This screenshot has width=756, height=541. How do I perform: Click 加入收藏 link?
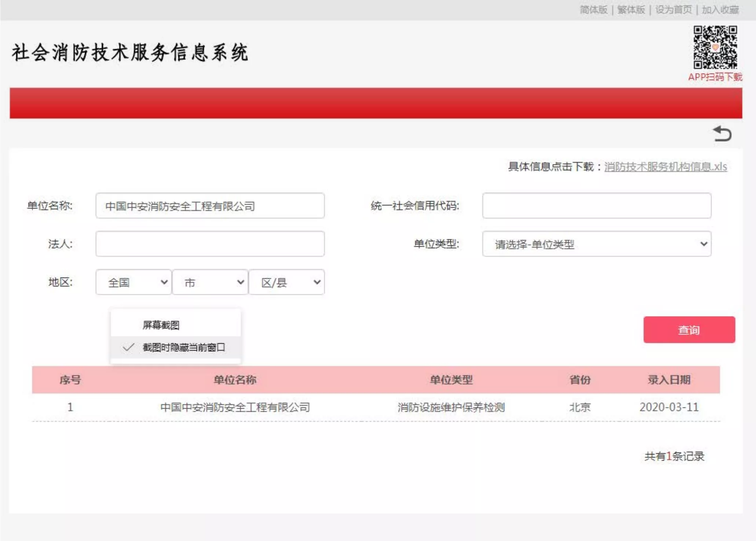[x=720, y=10]
